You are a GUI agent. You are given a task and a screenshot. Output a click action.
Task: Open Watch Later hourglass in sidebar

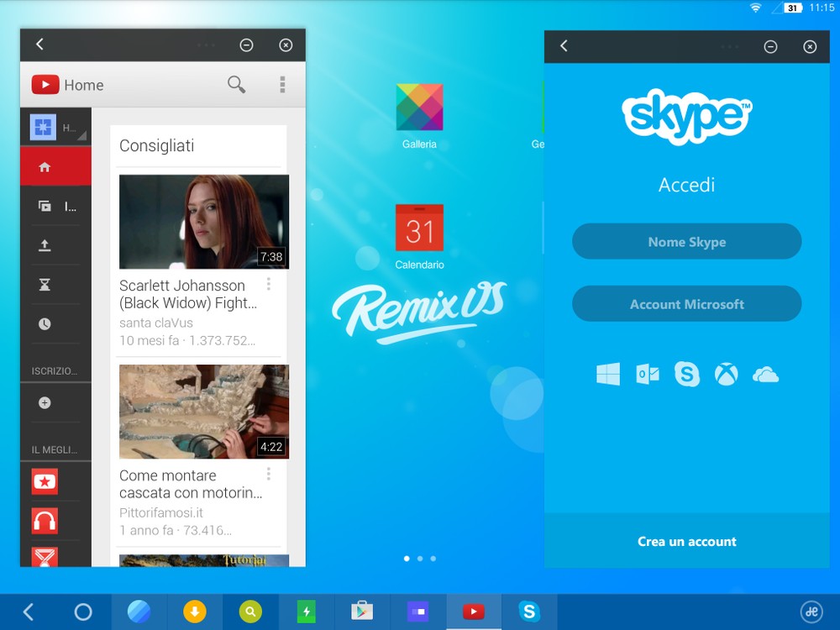click(x=45, y=285)
